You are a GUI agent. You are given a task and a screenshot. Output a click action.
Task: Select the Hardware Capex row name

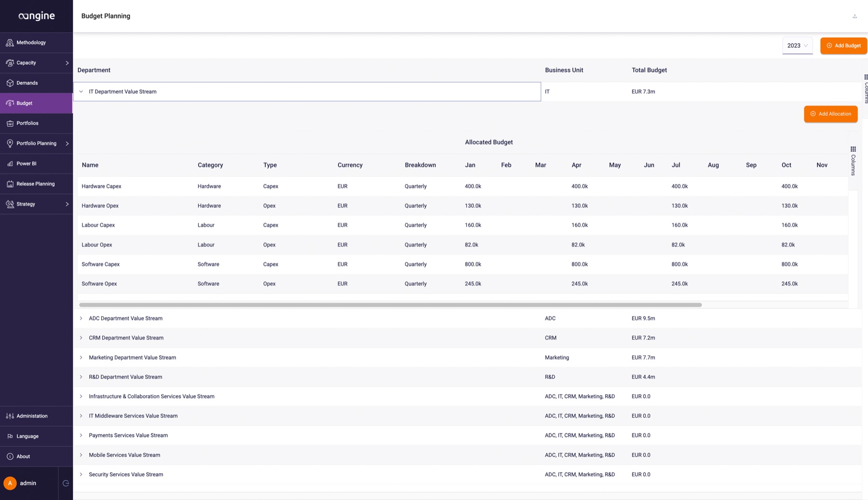click(x=101, y=187)
